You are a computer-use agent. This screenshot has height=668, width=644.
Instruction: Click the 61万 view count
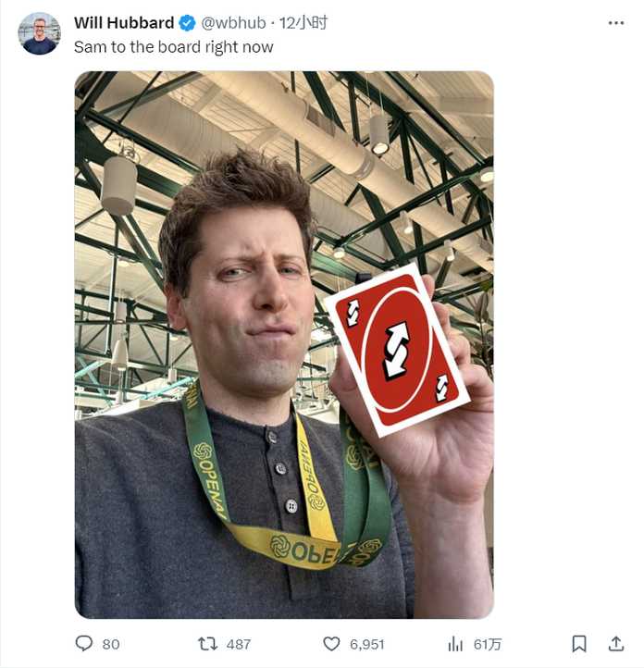tap(488, 644)
